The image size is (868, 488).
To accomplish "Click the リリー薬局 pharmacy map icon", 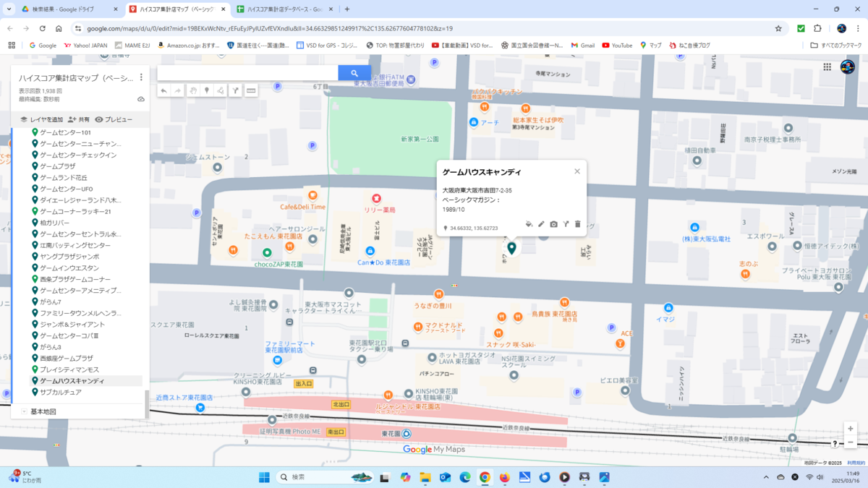I will click(376, 198).
